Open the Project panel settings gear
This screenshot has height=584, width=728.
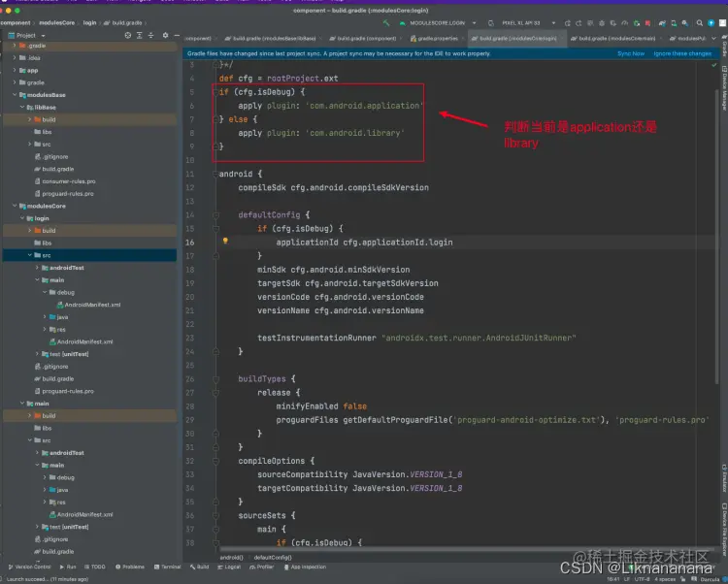click(x=165, y=35)
